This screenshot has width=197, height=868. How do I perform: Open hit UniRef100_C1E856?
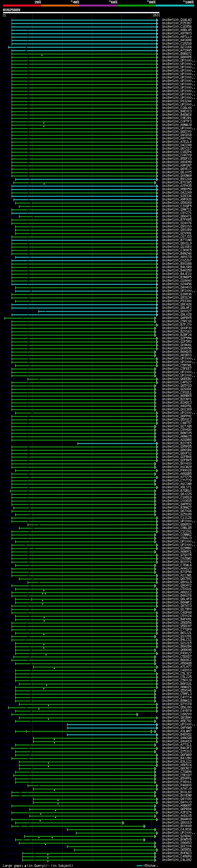click(177, 26)
